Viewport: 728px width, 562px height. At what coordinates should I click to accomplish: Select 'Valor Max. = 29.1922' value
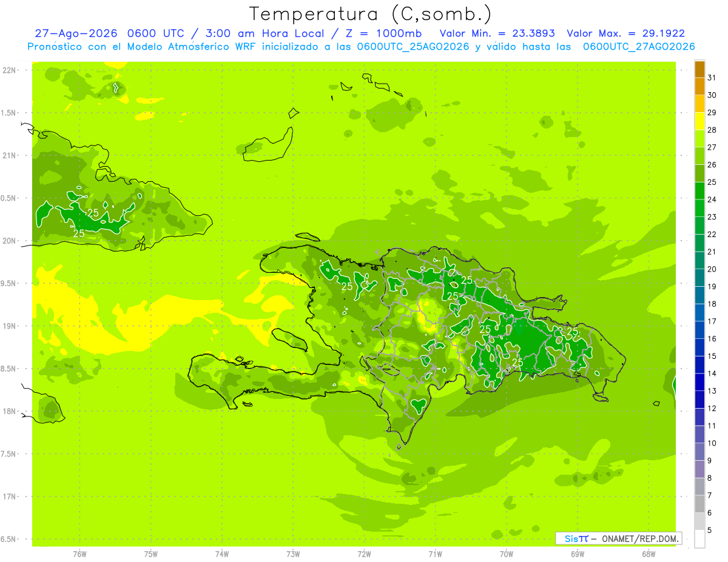625,33
